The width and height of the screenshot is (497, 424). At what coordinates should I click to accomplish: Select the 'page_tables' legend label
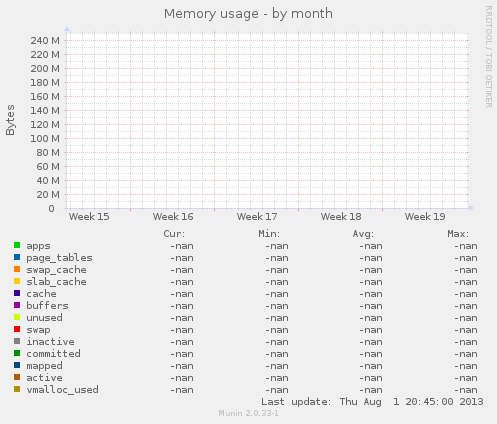pos(59,258)
